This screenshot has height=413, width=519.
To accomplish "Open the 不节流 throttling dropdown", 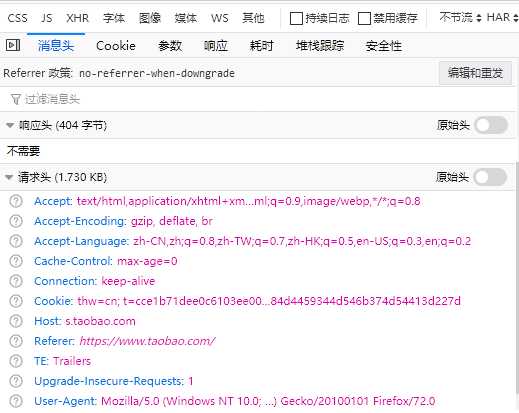I will point(460,17).
